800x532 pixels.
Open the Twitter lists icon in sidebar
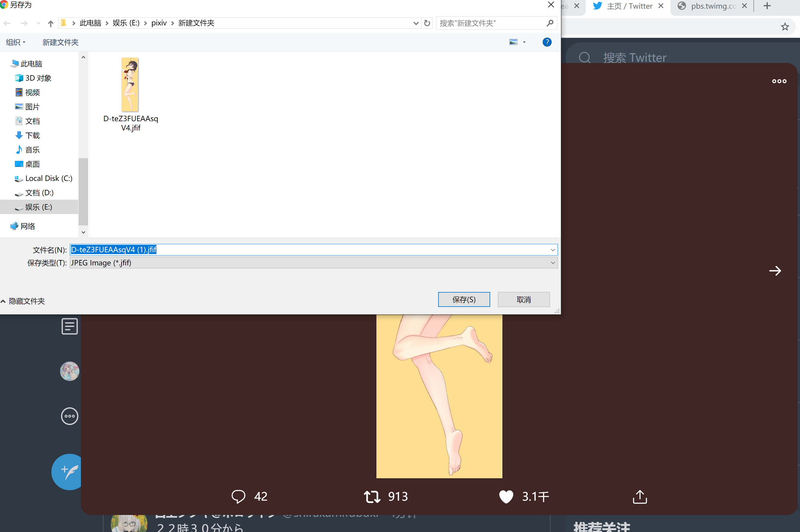point(70,326)
